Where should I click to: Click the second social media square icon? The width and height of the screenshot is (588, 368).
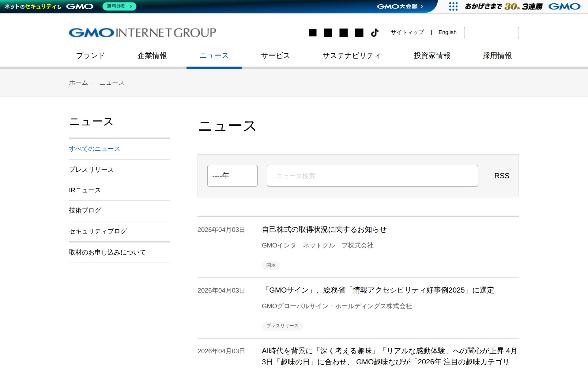pos(328,32)
